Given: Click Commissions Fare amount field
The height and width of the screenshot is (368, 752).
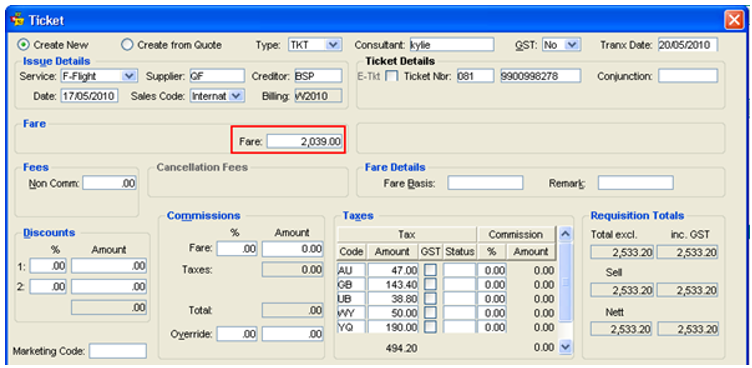Looking at the screenshot, I should point(293,249).
